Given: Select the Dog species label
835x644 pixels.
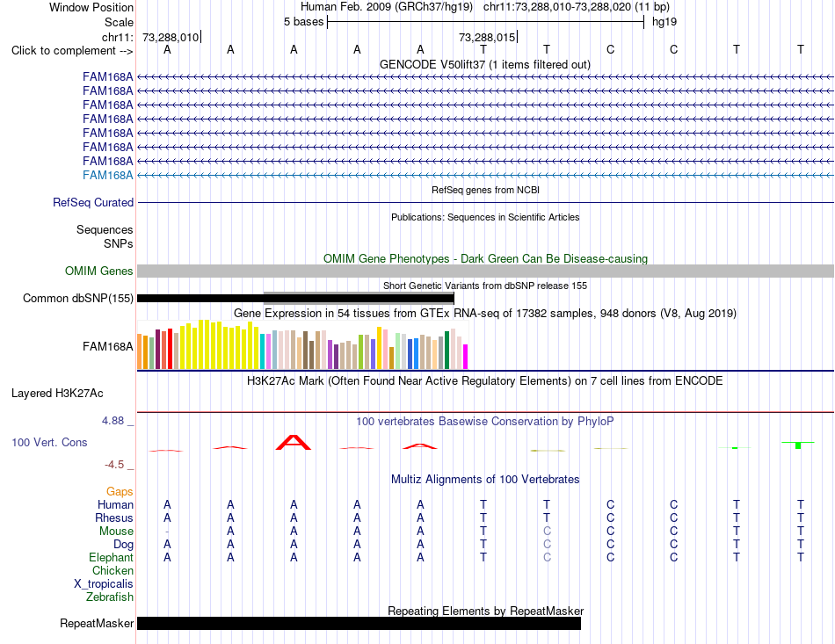Looking at the screenshot, I should click(x=123, y=544).
